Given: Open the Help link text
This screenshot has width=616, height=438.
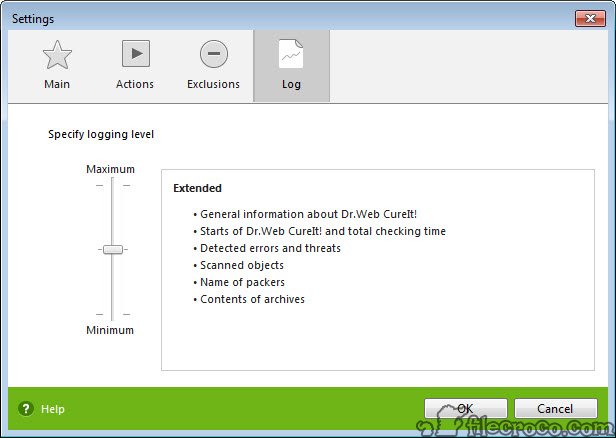Looking at the screenshot, I should pyautogui.click(x=53, y=409).
